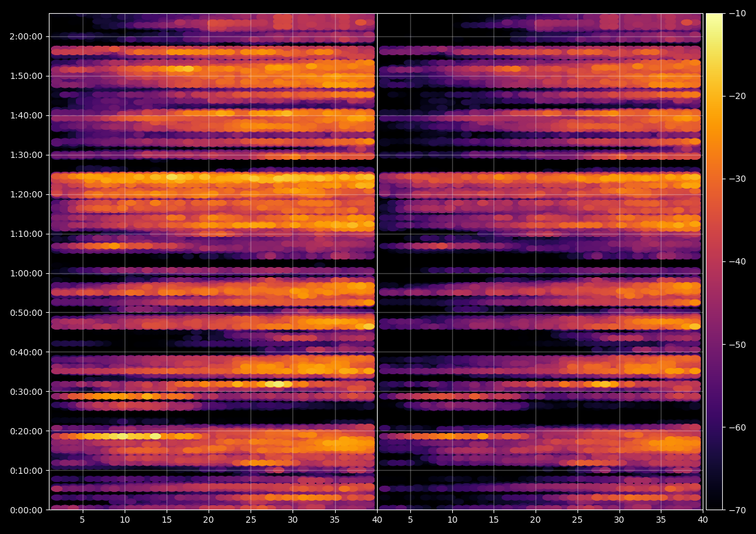
Task: Click the left heatmap's x-axis label 10
Action: (125, 520)
